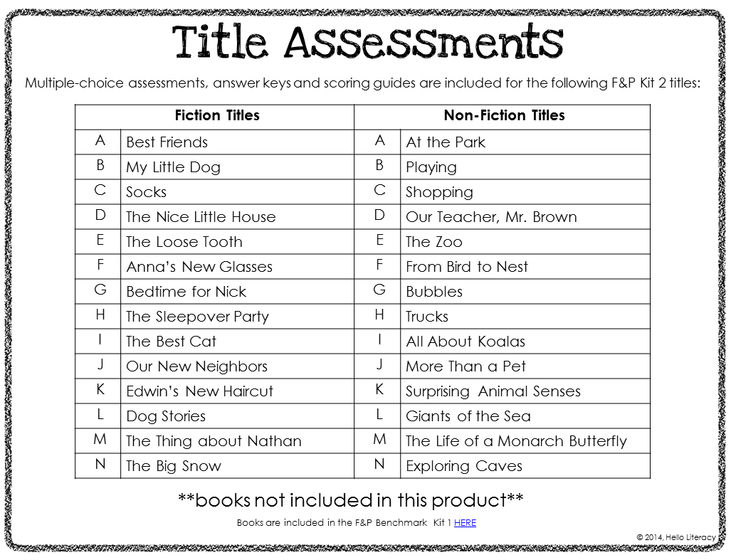Viewport: 731px width, 560px height.
Task: Click From Bird to Nest entry
Action: point(467,267)
